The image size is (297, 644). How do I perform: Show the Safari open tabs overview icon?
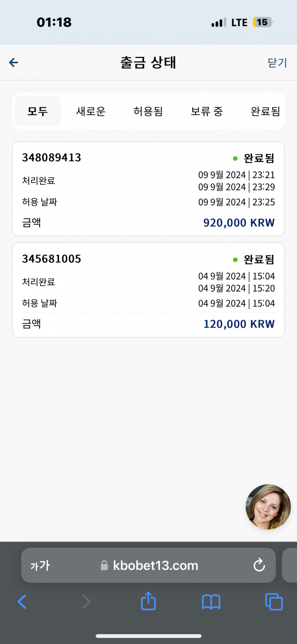(274, 601)
